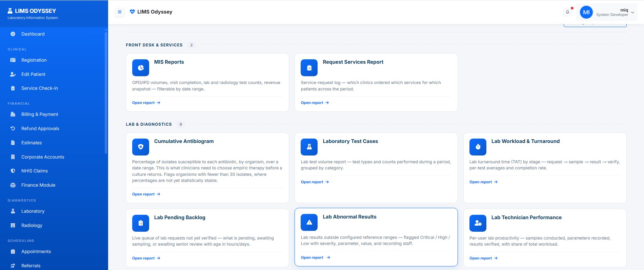Open report link for Lab Pending Backlog

(146, 258)
